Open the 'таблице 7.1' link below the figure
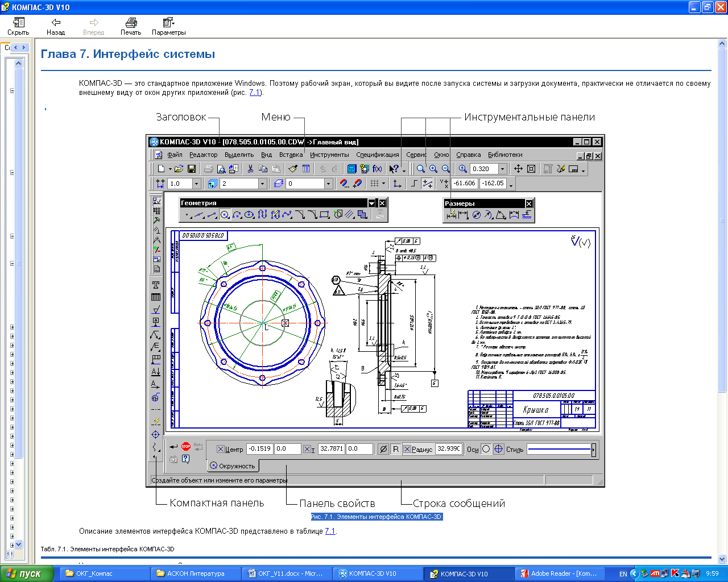Viewport: 728px width, 582px height. (x=330, y=531)
